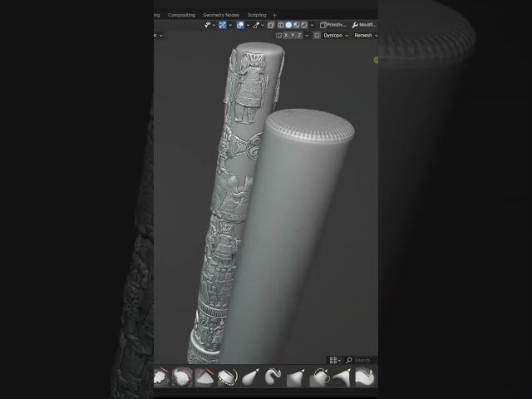Viewport: 532px width, 399px height.
Task: Toggle Z axis symmetry
Action: 299,35
